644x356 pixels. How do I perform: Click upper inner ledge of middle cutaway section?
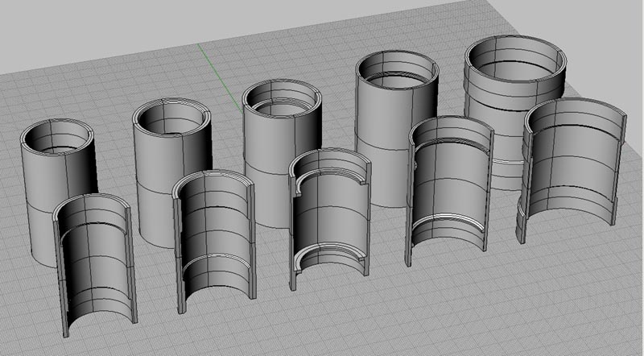(332, 171)
